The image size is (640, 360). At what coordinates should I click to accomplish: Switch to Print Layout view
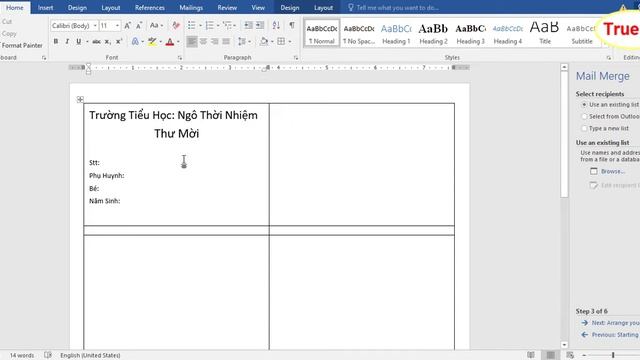(551, 355)
